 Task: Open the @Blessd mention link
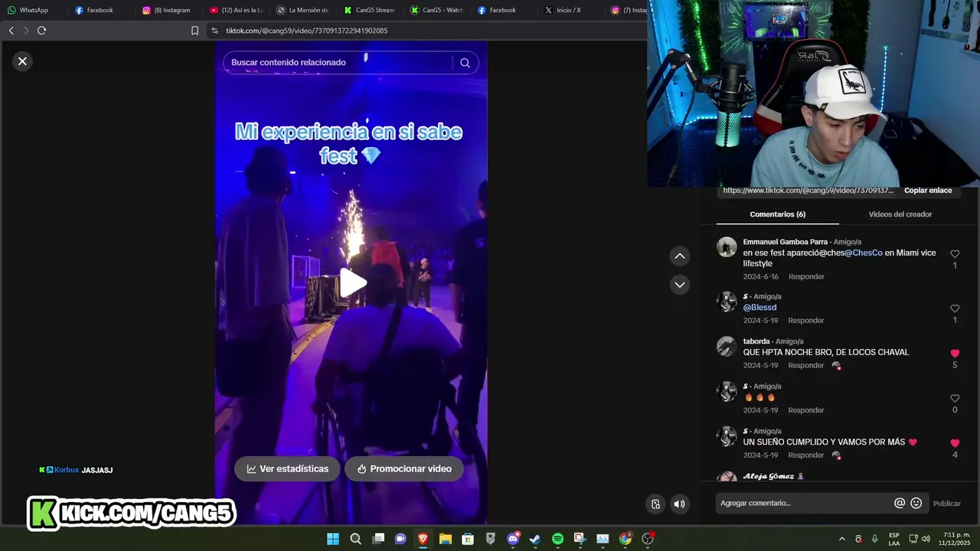point(759,308)
